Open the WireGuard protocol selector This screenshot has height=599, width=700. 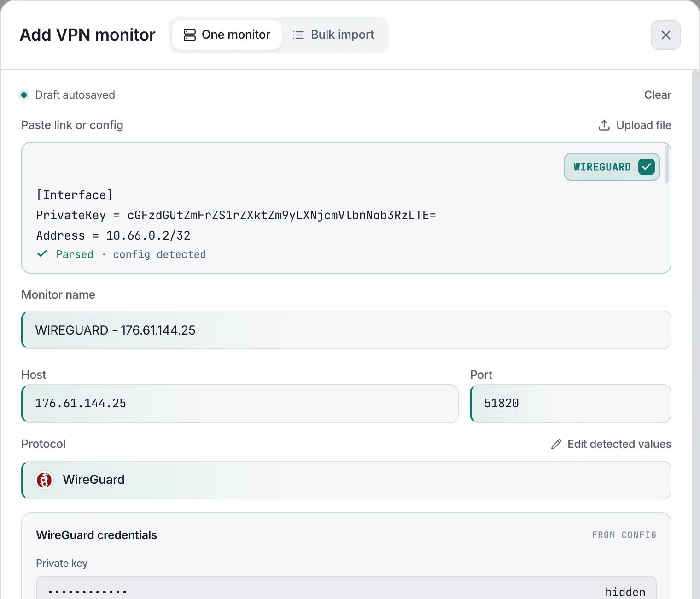pyautogui.click(x=346, y=480)
